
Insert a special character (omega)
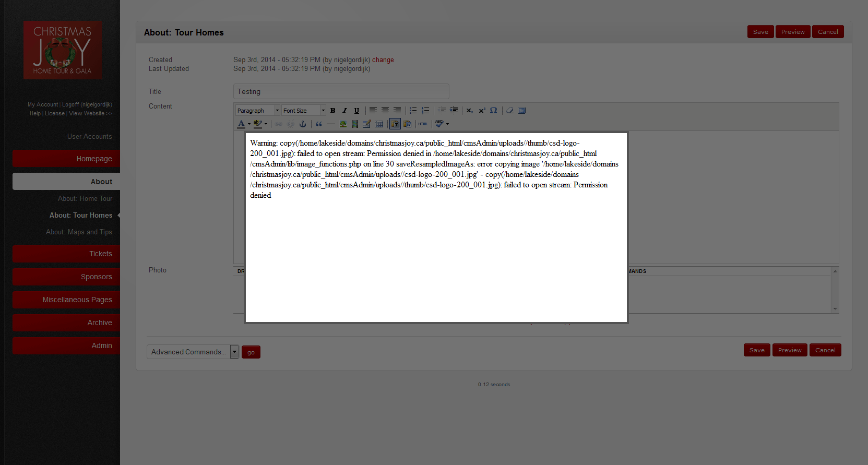coord(493,111)
